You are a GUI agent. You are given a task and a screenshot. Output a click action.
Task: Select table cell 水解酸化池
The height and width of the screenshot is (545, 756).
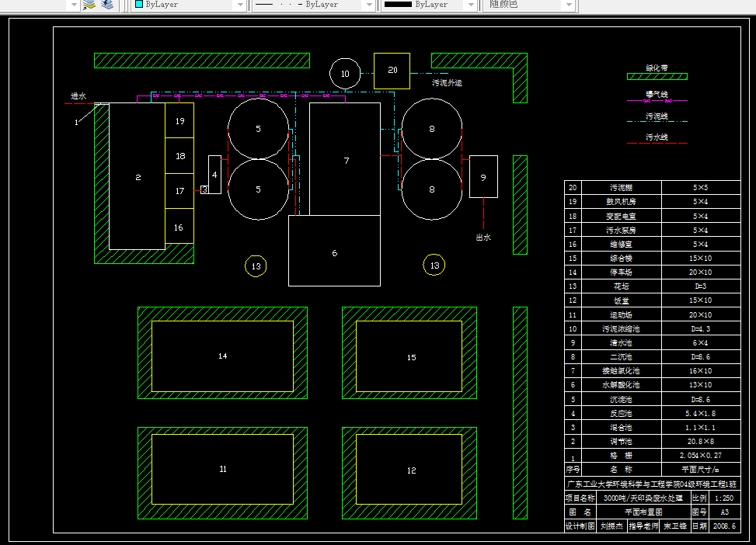(x=621, y=384)
